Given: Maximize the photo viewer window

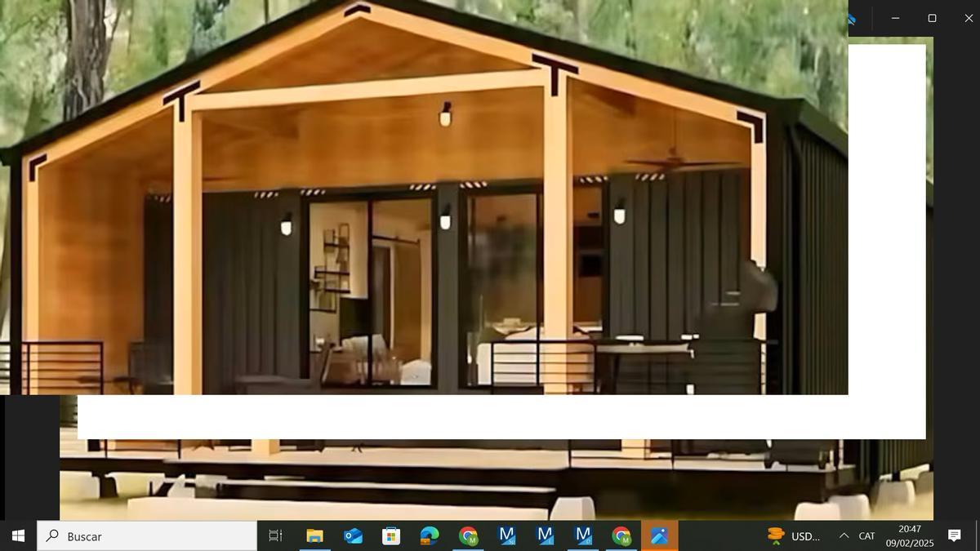Looking at the screenshot, I should pos(932,18).
